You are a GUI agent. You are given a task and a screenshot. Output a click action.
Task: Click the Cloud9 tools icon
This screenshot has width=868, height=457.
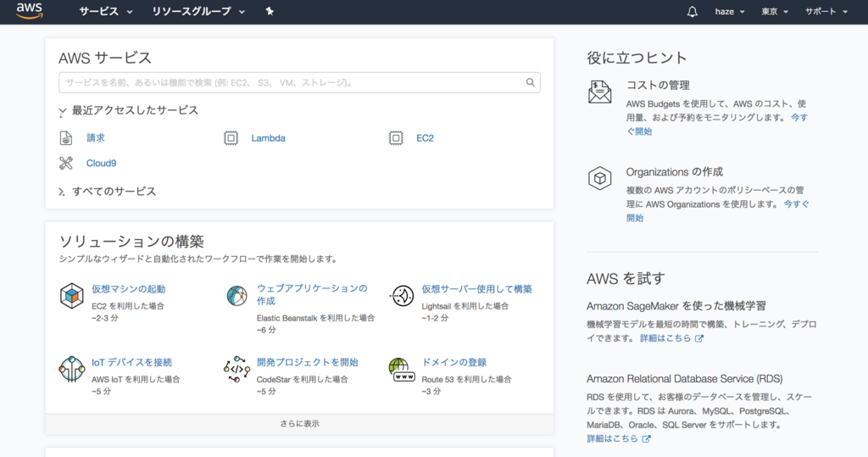(66, 163)
